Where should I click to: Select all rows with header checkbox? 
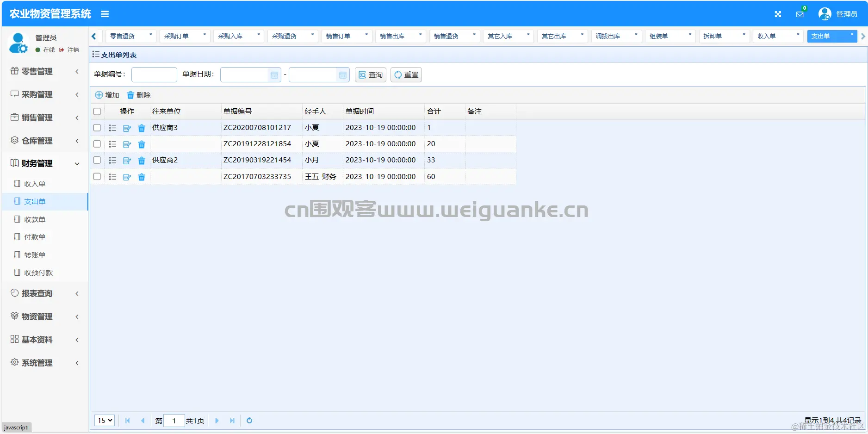coord(97,112)
